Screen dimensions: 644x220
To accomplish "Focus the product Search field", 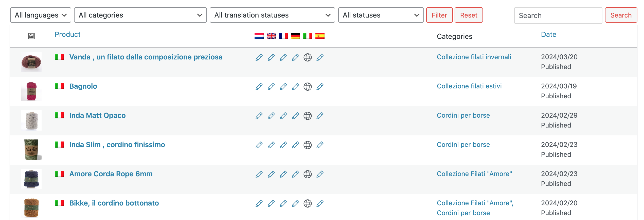I will point(558,15).
